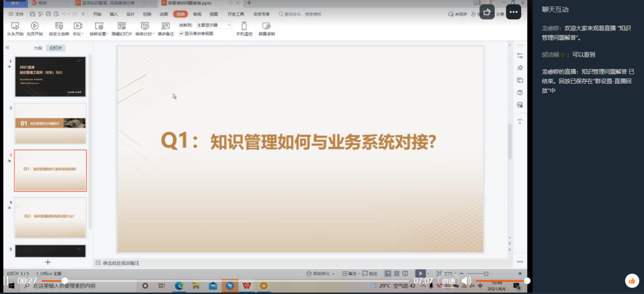Open WPS Office from the taskbar
644x294 pixels.
(x=246, y=286)
